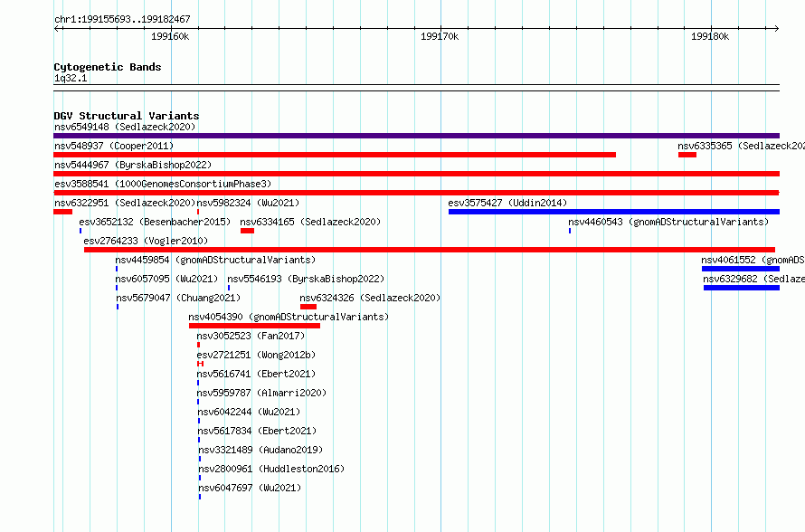Select the 1q32.1 cytogenetic band label

coord(71,79)
